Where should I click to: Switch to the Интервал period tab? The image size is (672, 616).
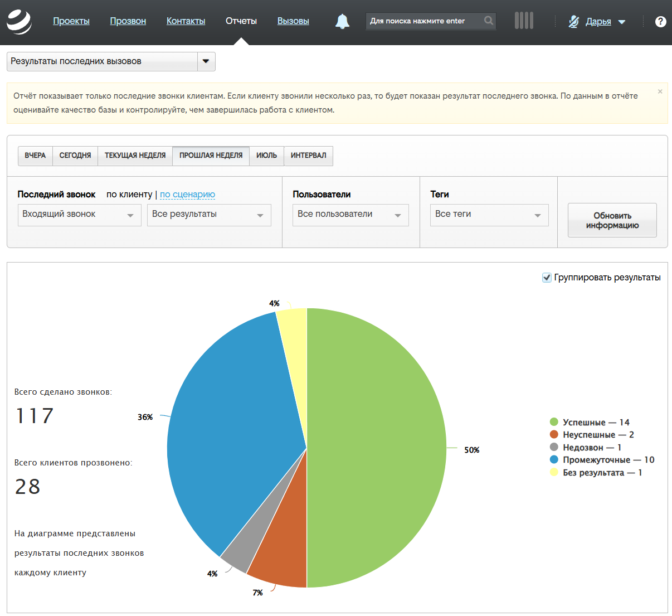(x=308, y=156)
